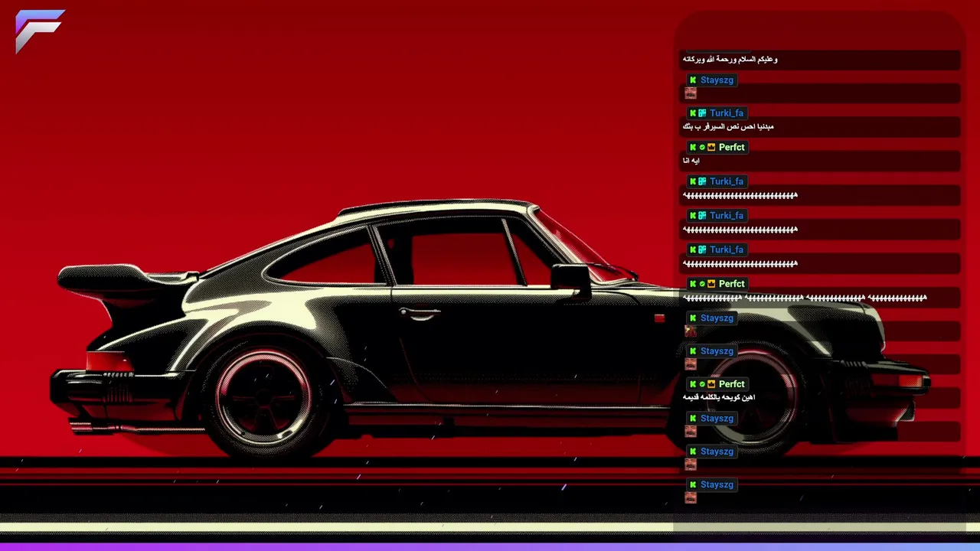The image size is (980, 551).
Task: Select the chat message "ايه انا"
Action: coord(691,161)
